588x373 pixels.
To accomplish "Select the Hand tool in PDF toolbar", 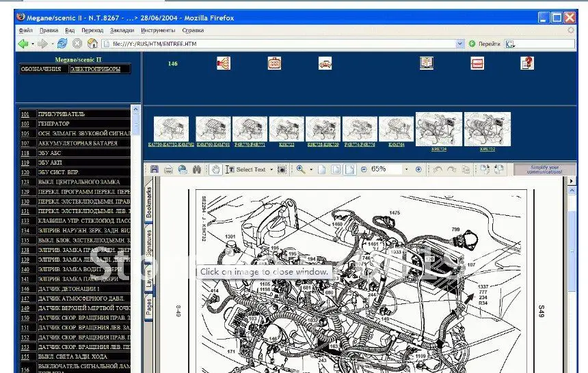I will 215,169.
